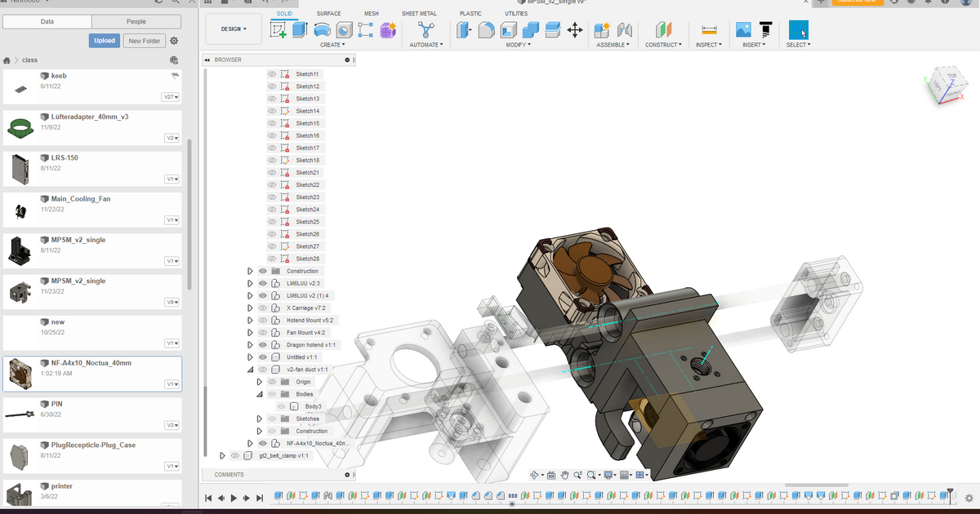The height and width of the screenshot is (514, 980).
Task: Open Display Settings from the navigation bar
Action: 608,475
